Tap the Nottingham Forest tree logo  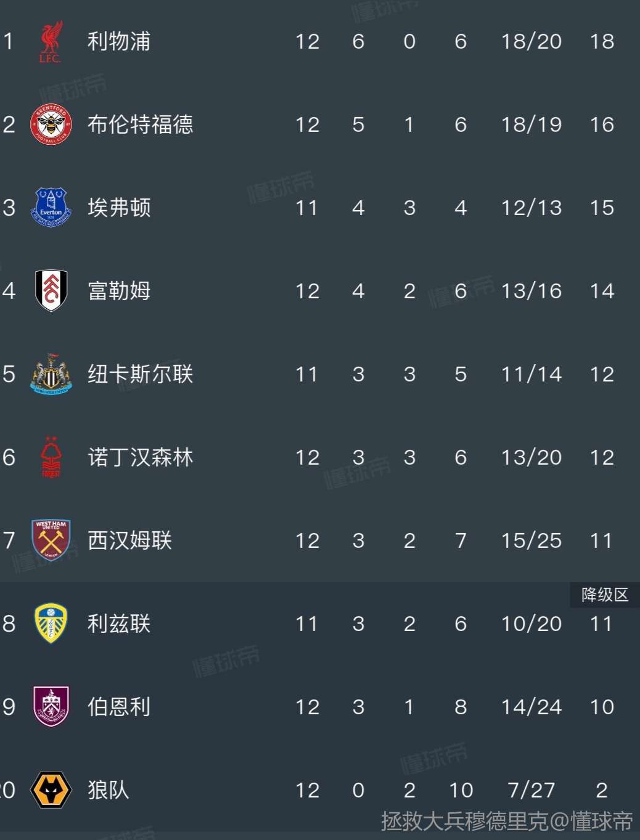(x=51, y=457)
